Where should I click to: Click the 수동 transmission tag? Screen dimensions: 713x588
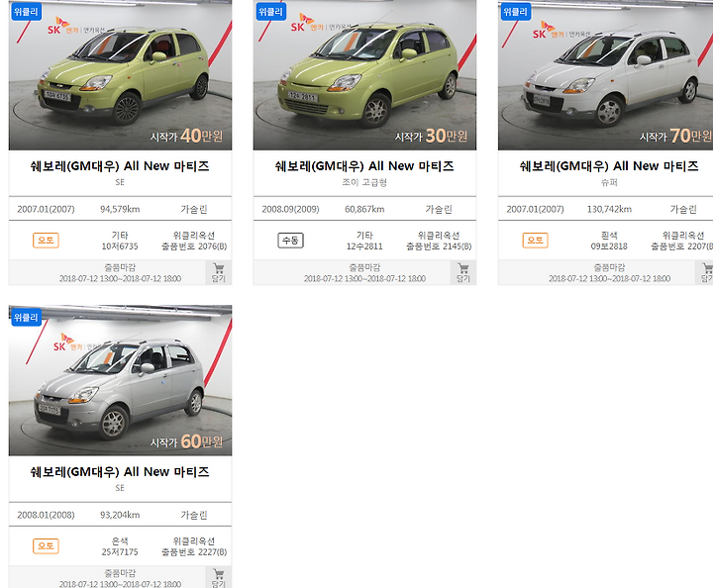(290, 240)
